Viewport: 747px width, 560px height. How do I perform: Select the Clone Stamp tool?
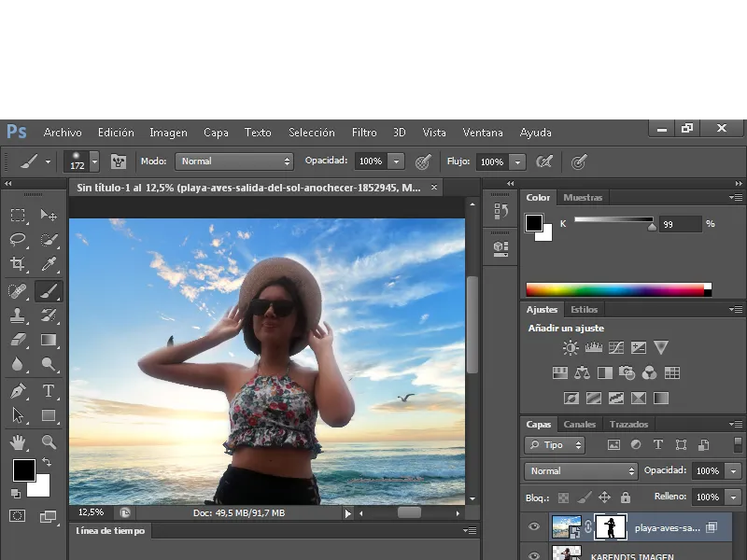point(18,315)
